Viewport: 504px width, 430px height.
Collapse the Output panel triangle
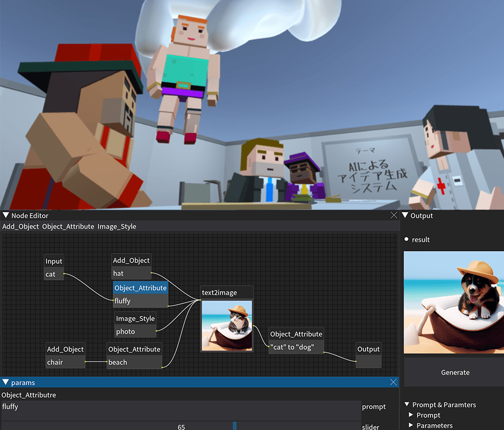click(x=405, y=216)
